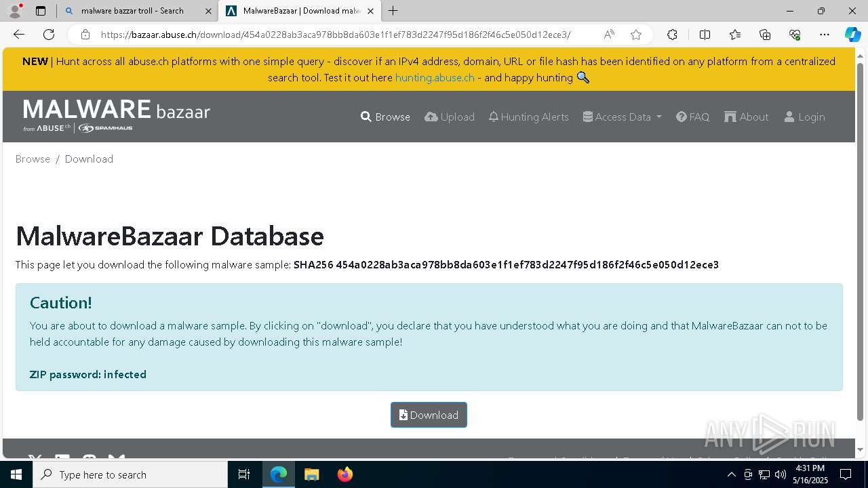Open Browser essentials icon

coord(795,35)
